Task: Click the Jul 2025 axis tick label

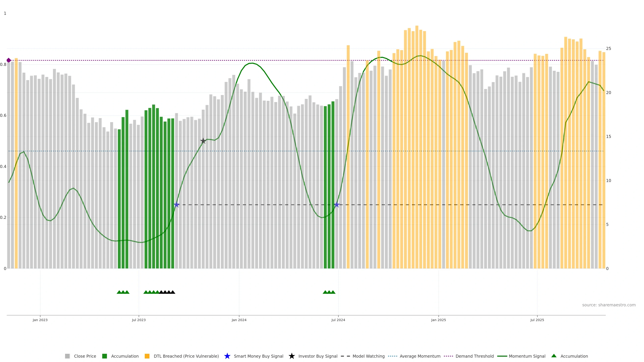Action: pos(537,320)
